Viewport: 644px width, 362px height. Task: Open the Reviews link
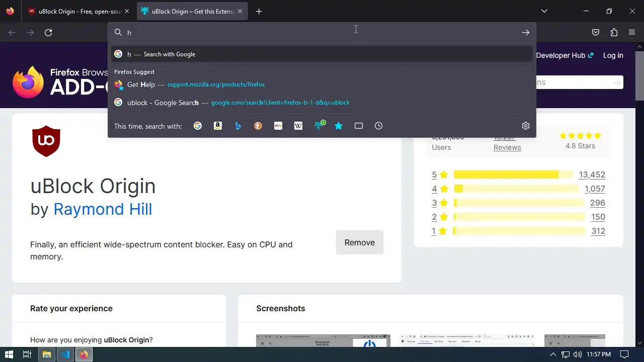pyautogui.click(x=507, y=147)
